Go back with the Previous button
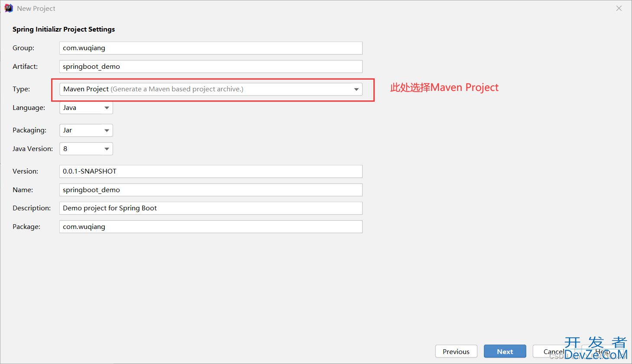Screen dimensions: 632x364 point(456,351)
